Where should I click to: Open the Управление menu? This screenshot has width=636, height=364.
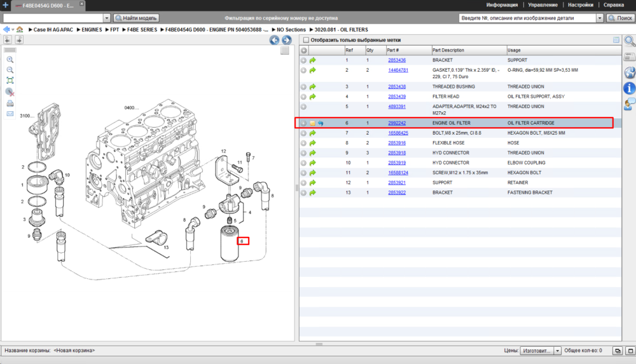tap(543, 5)
